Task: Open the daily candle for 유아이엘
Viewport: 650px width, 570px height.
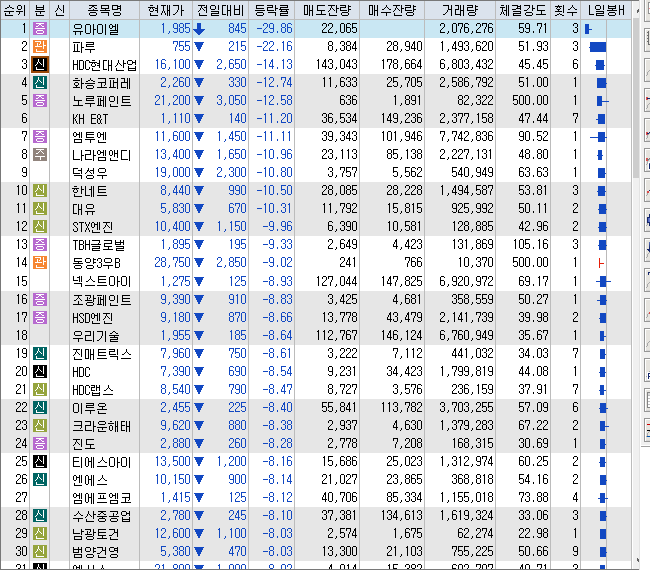Action: pos(588,29)
